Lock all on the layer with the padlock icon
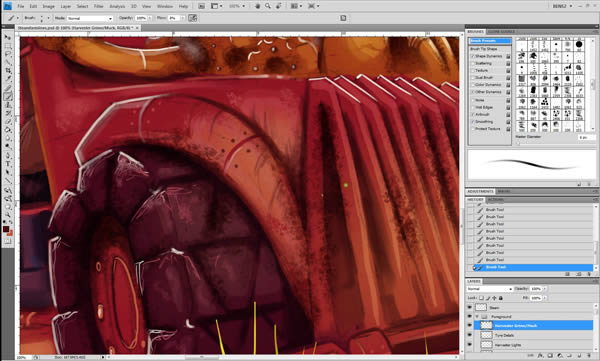 tap(501, 298)
